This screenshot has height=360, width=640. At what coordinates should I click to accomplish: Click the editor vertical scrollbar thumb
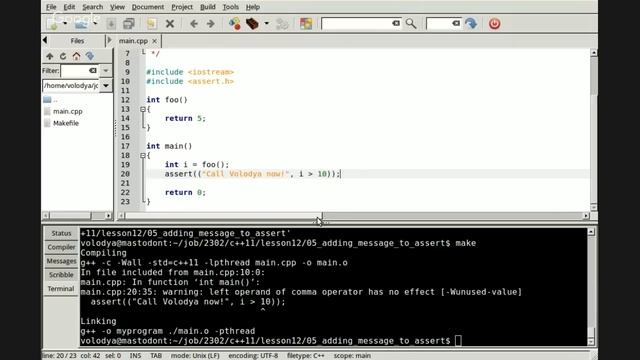[x=594, y=77]
